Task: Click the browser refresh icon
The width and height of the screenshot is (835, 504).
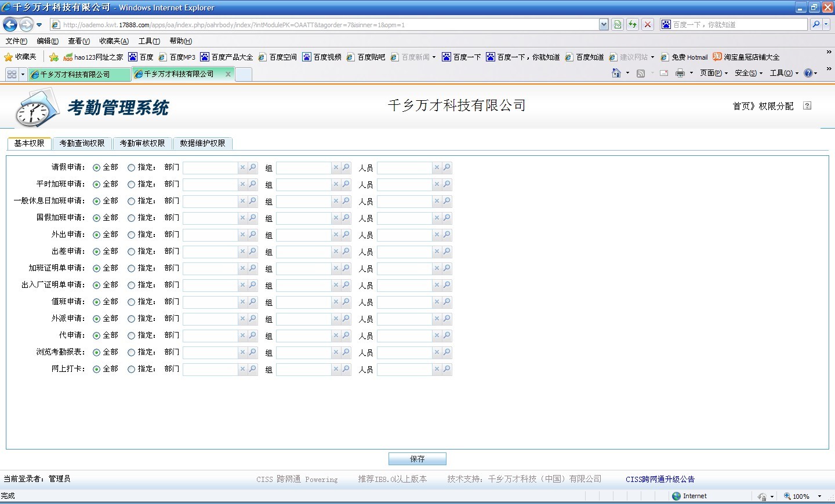Action: (x=633, y=24)
